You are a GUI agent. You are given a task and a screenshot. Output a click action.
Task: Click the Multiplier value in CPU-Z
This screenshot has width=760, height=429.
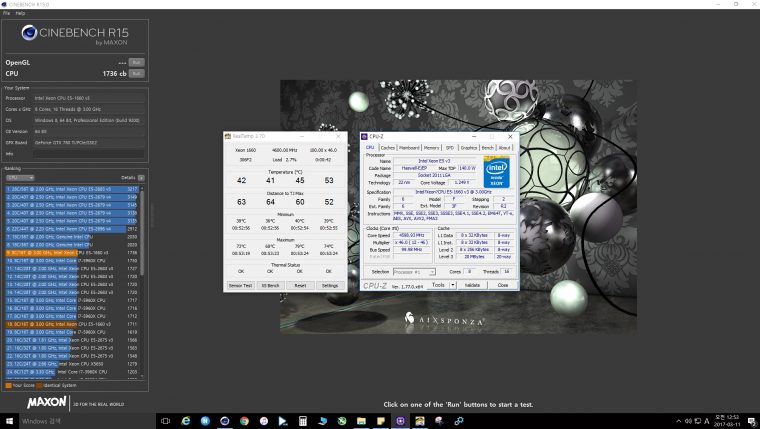(x=412, y=242)
